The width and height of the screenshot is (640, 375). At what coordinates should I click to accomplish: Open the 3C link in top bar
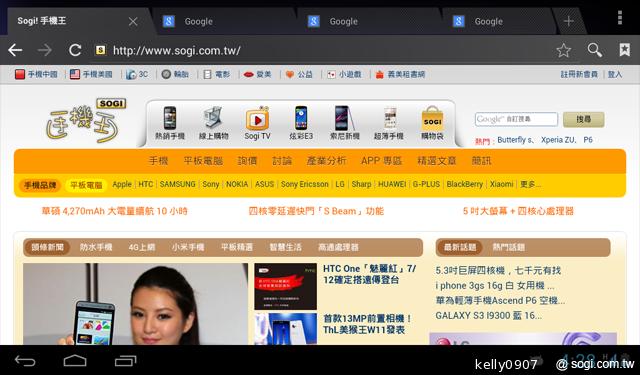(137, 74)
